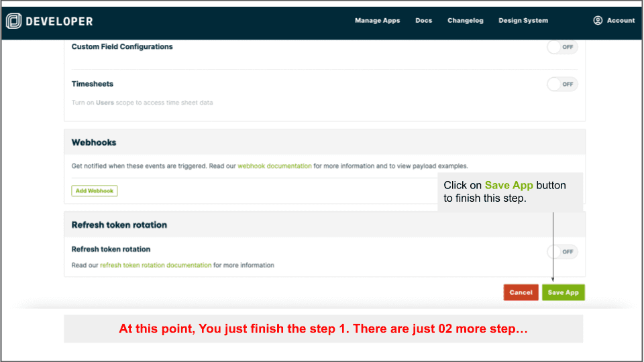
Task: Open the Account menu label
Action: pos(621,21)
